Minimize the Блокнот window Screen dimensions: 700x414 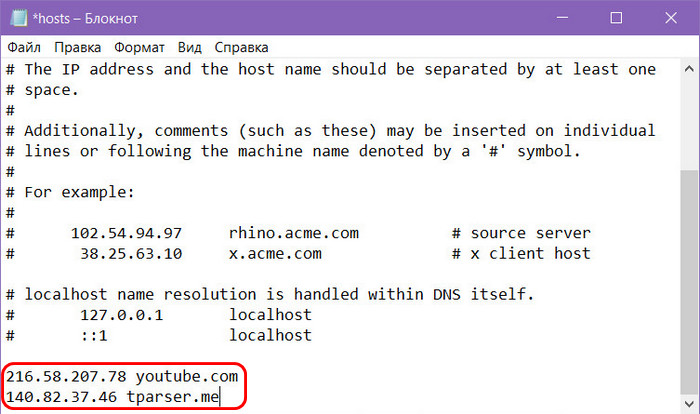tap(562, 18)
